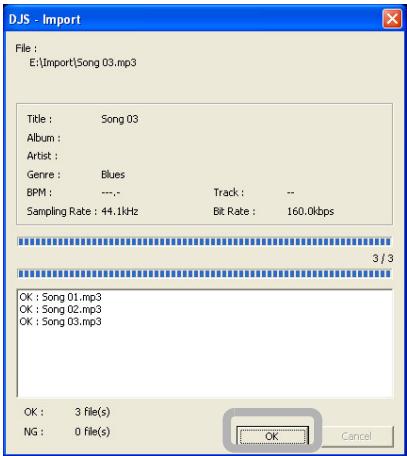Click the greyed-out Cancel button
407x456 pixels.
(357, 436)
